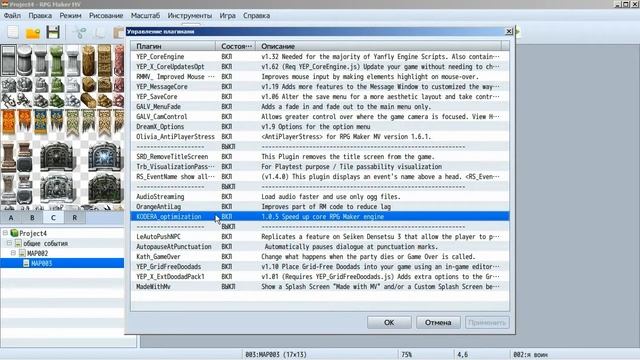
Task: Select the Kath_GameOver plugin row
Action: point(320,256)
